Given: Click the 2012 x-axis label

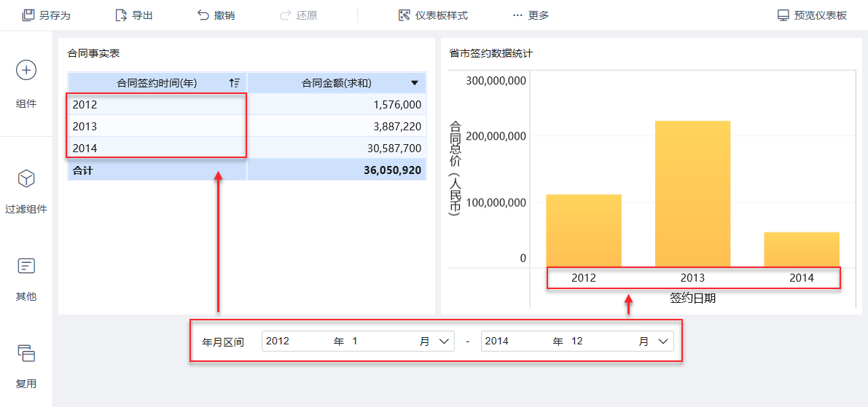Looking at the screenshot, I should [x=584, y=278].
